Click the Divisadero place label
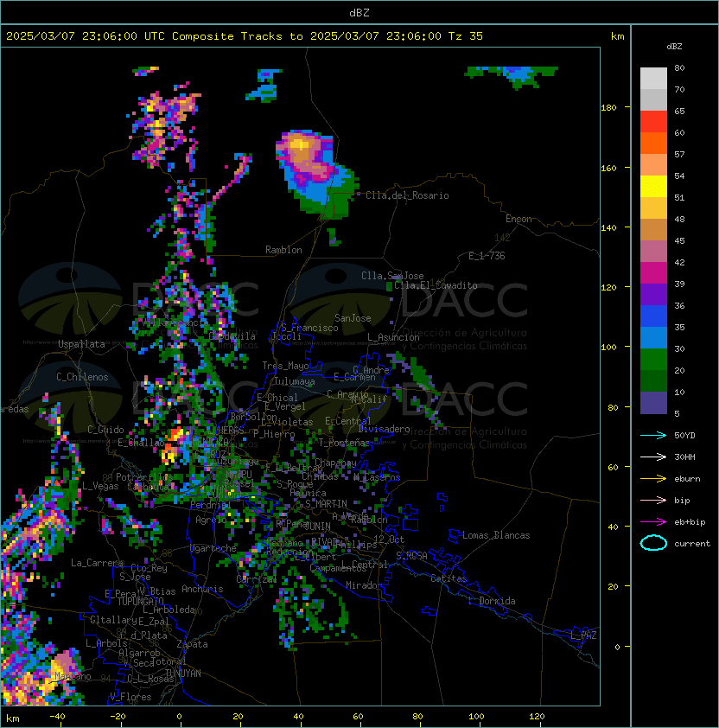Viewport: 719px width, 728px height. point(384,429)
